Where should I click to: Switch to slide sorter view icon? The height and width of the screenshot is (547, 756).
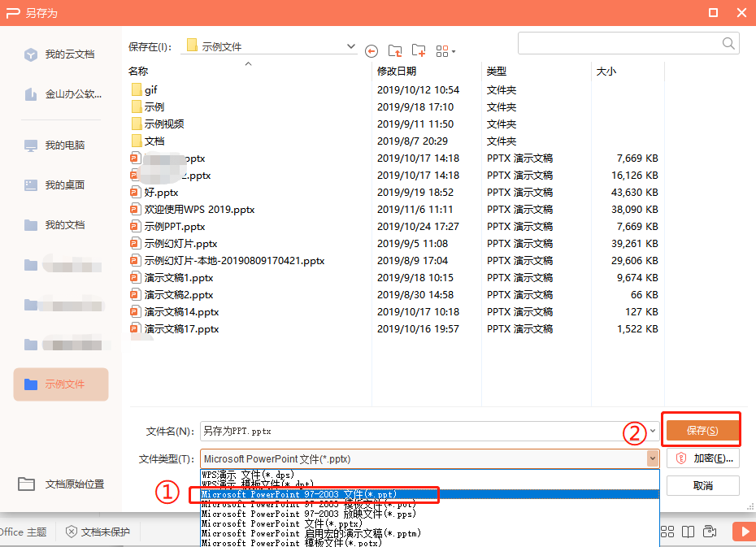[x=667, y=532]
